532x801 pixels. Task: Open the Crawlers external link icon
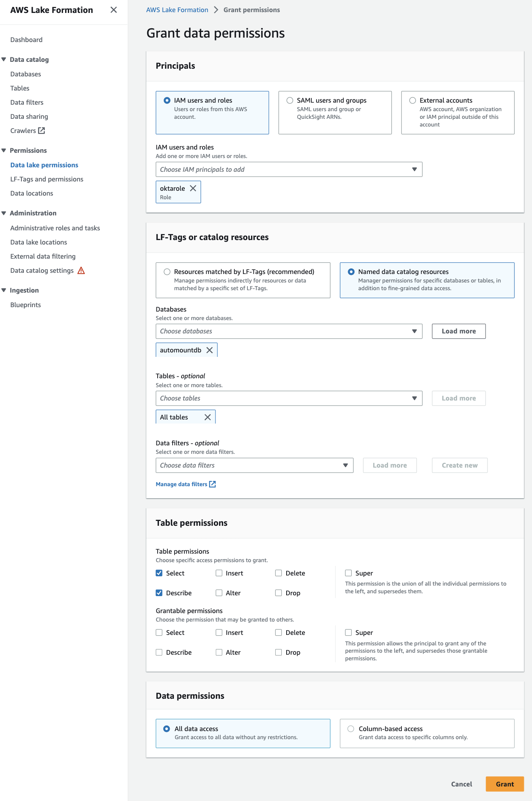[x=42, y=131]
